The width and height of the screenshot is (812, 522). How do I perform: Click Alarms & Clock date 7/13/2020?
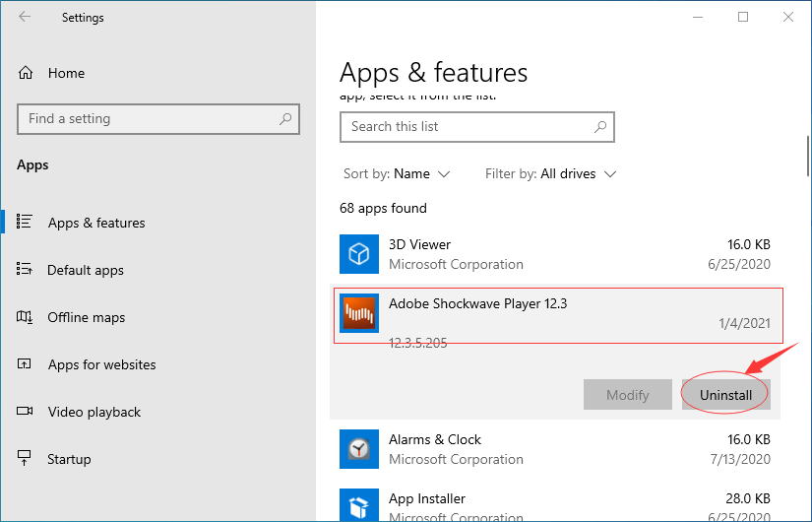point(740,459)
